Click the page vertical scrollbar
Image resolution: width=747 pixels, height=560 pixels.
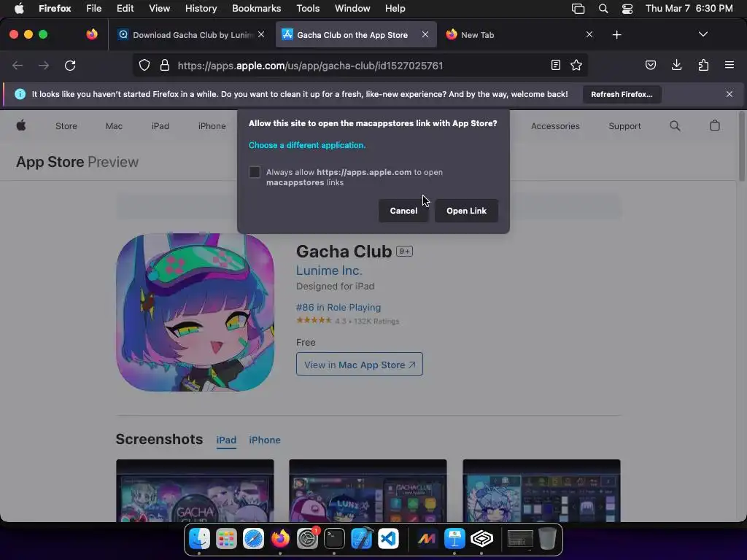742,147
